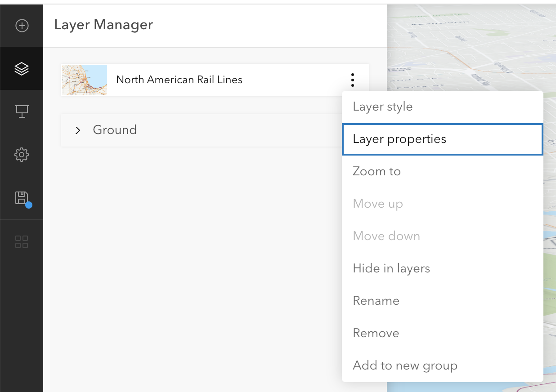Choose Add to new group
Screen dimensions: 556x392
(404, 365)
